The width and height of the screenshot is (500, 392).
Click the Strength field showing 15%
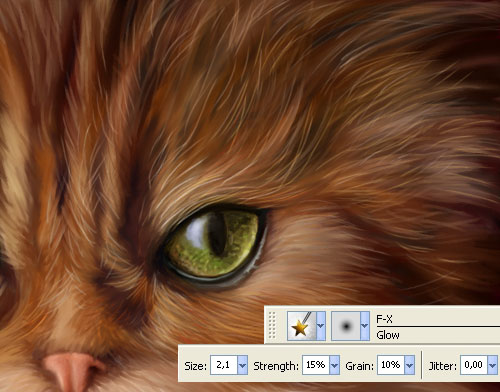coord(316,365)
